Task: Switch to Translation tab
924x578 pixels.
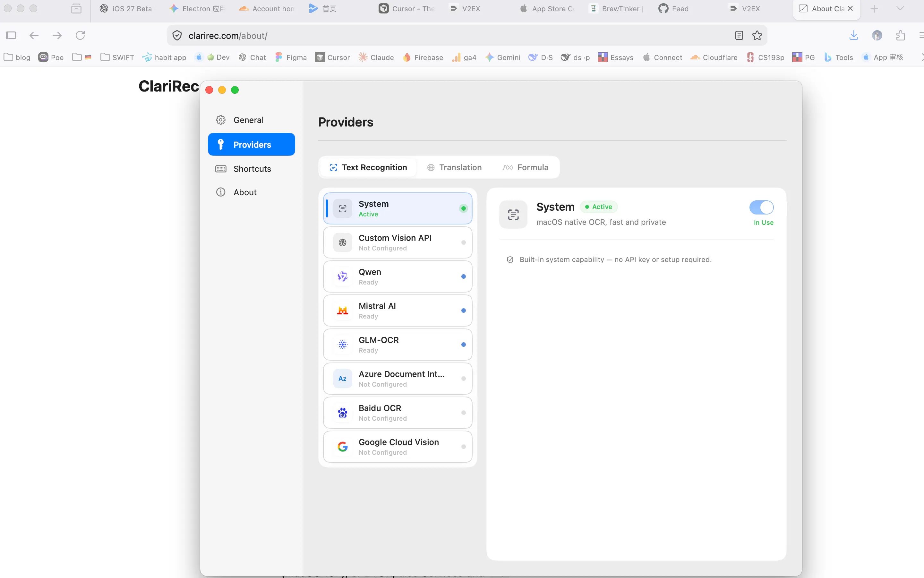Action: click(x=454, y=167)
